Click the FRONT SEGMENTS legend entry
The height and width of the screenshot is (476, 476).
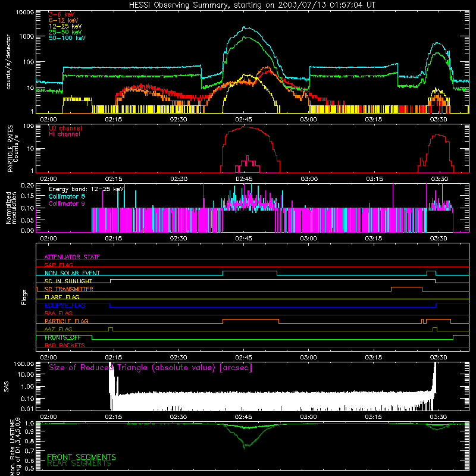click(x=82, y=457)
